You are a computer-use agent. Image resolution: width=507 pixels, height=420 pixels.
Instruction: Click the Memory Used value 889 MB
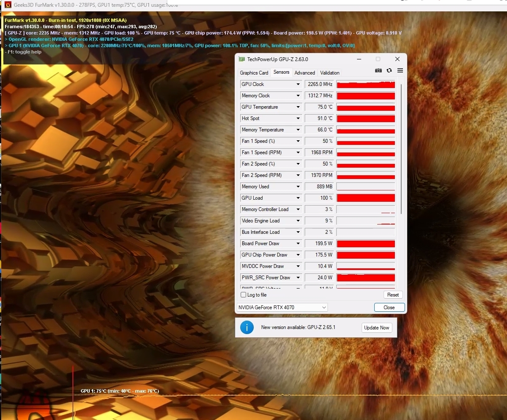click(x=319, y=187)
